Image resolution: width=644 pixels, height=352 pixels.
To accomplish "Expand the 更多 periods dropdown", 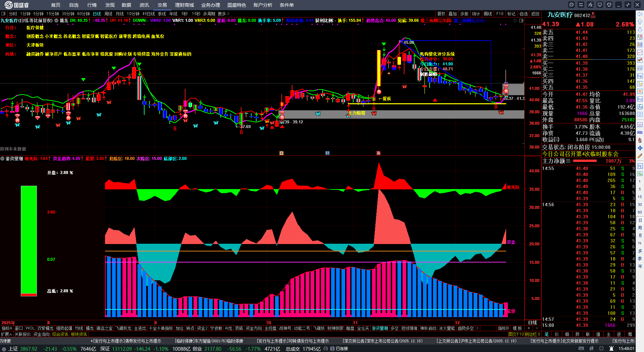I will click(223, 14).
